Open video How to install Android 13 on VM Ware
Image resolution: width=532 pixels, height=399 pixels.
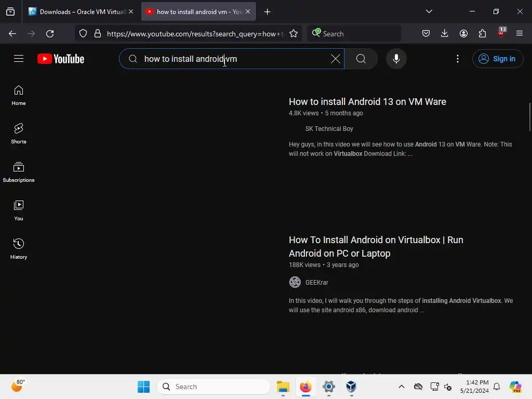pyautogui.click(x=367, y=102)
